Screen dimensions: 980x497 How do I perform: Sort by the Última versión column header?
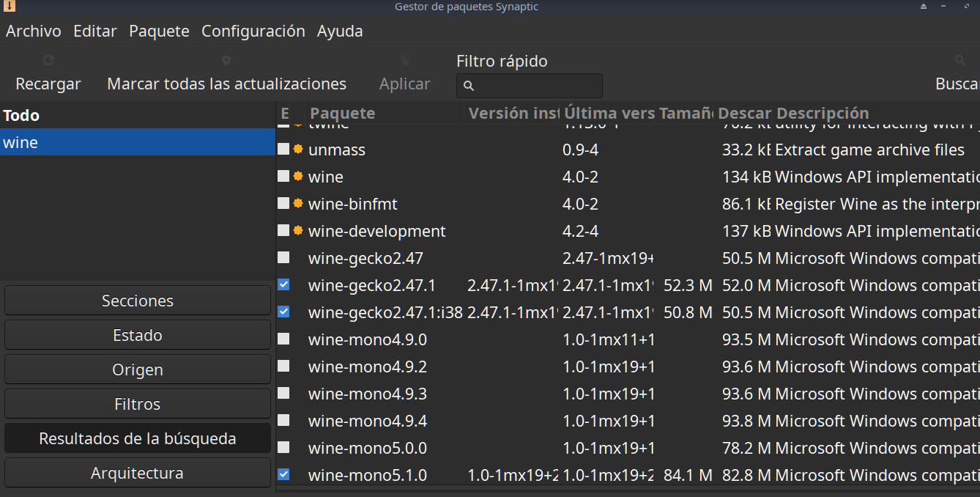[609, 113]
